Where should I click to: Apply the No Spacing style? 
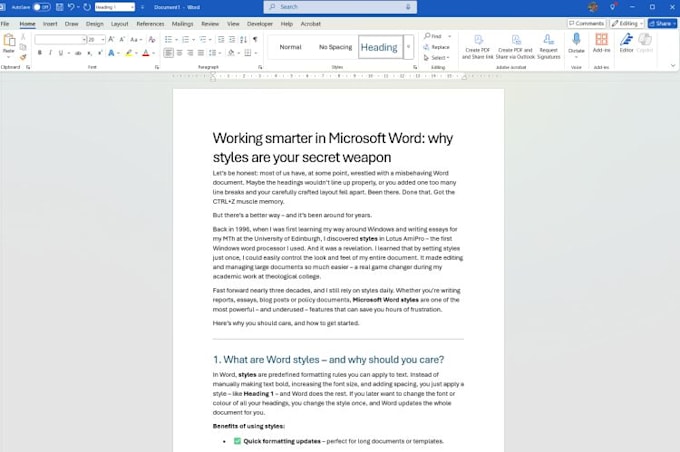335,47
